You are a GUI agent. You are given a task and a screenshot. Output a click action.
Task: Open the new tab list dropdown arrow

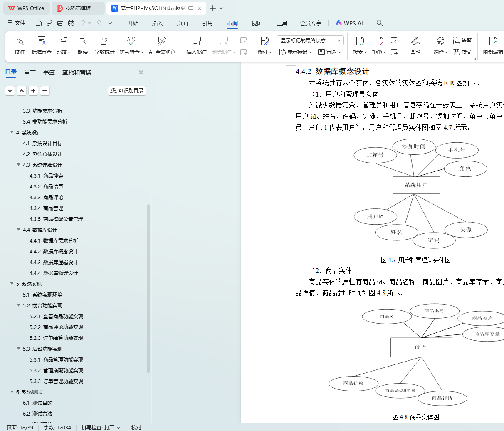221,8
